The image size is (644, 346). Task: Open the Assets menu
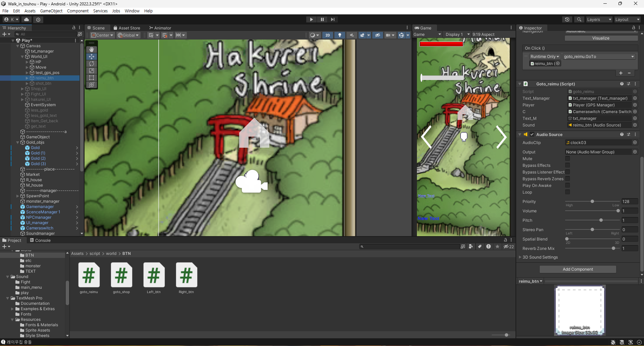coord(30,11)
